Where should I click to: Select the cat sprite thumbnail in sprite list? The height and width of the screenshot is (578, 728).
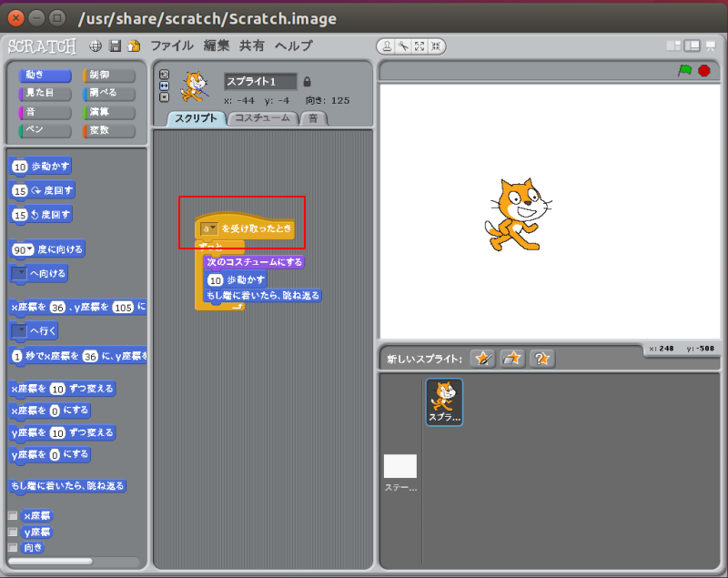[444, 402]
